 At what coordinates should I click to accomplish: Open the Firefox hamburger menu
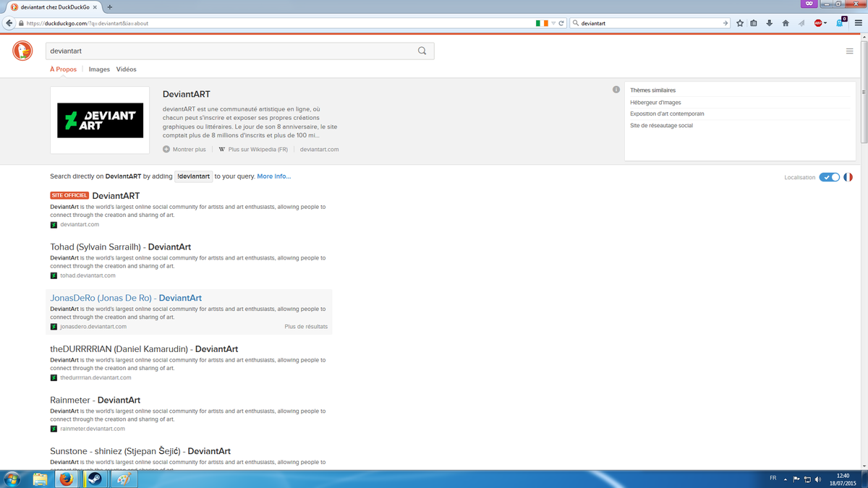[858, 23]
